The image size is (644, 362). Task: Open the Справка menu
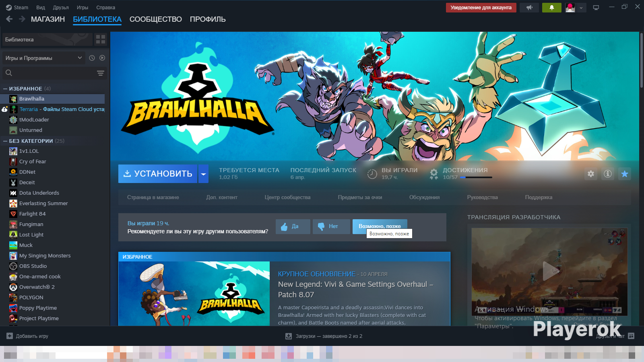(x=106, y=7)
